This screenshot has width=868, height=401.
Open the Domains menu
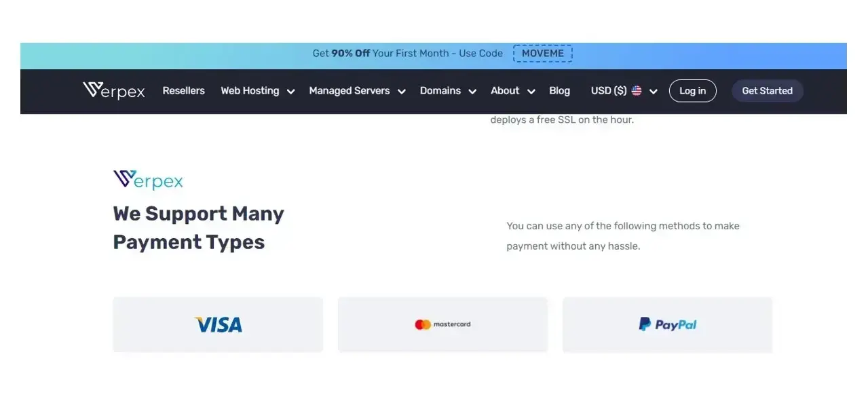[x=440, y=90]
